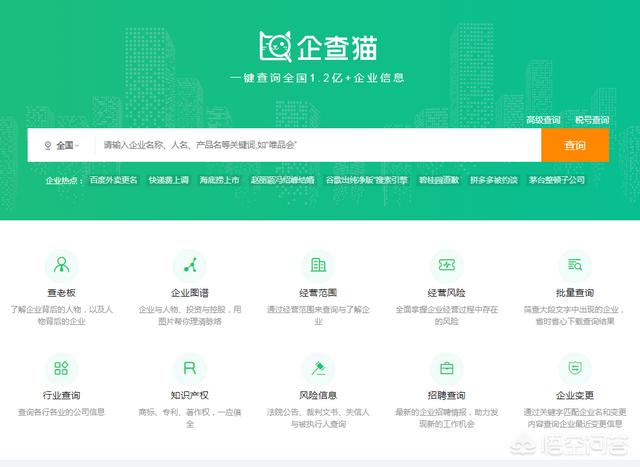
Task: Click the 经营风险 title text
Action: click(447, 293)
